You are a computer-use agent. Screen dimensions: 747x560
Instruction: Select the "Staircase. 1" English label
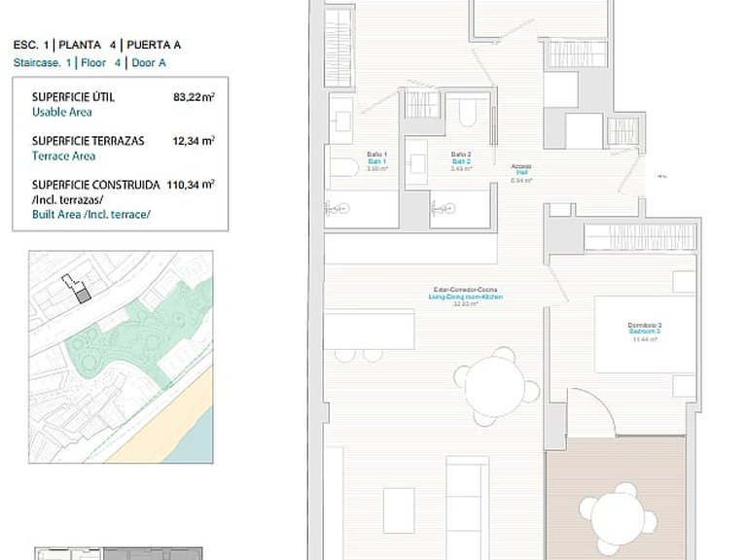coord(43,63)
